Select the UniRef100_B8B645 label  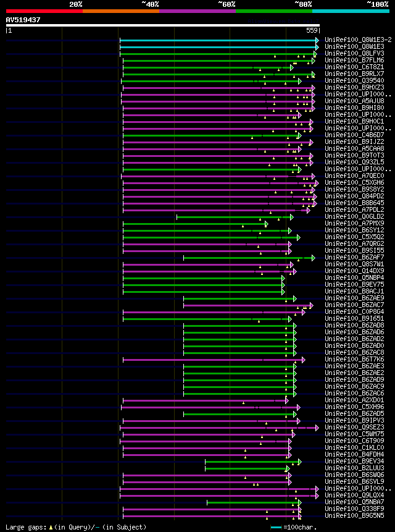pos(355,203)
